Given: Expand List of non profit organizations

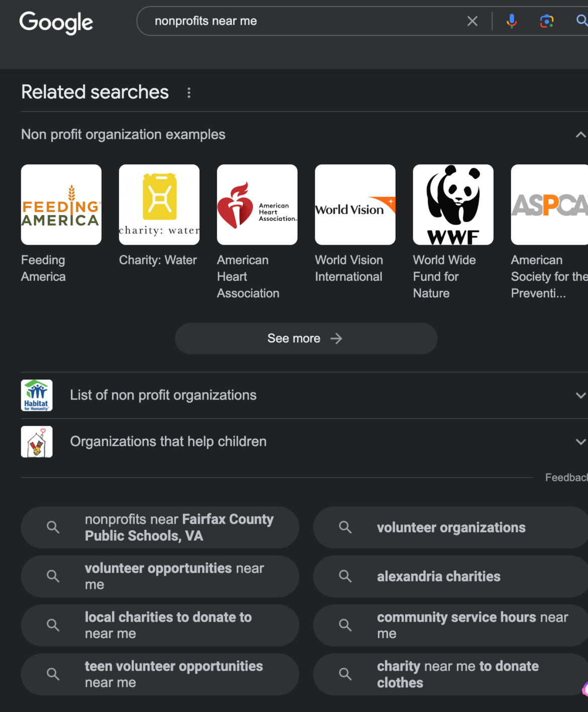Looking at the screenshot, I should coord(580,395).
